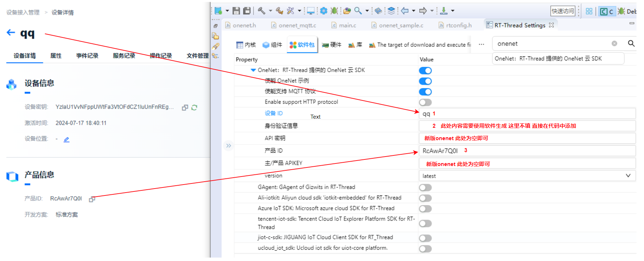Toggle MQTT protocol support off

pyautogui.click(x=425, y=92)
